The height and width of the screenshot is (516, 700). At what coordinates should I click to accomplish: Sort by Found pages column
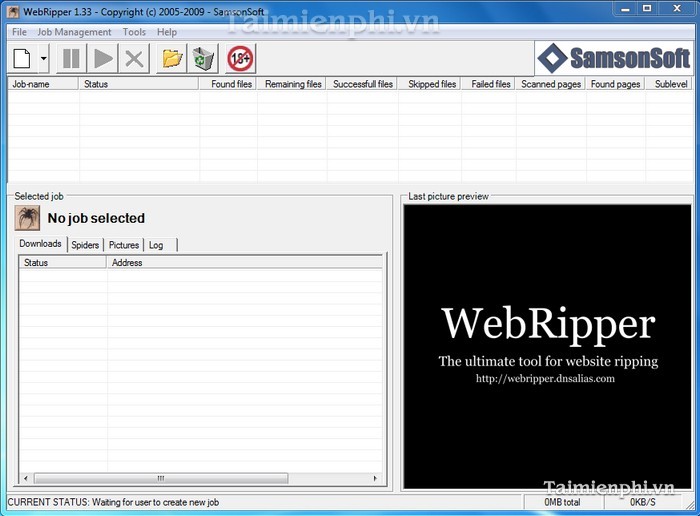click(616, 84)
